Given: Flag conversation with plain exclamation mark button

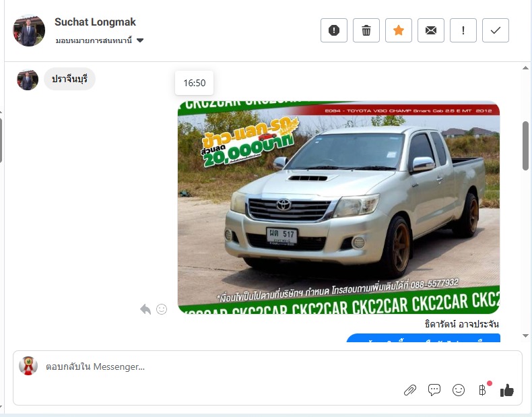Looking at the screenshot, I should pos(463,30).
